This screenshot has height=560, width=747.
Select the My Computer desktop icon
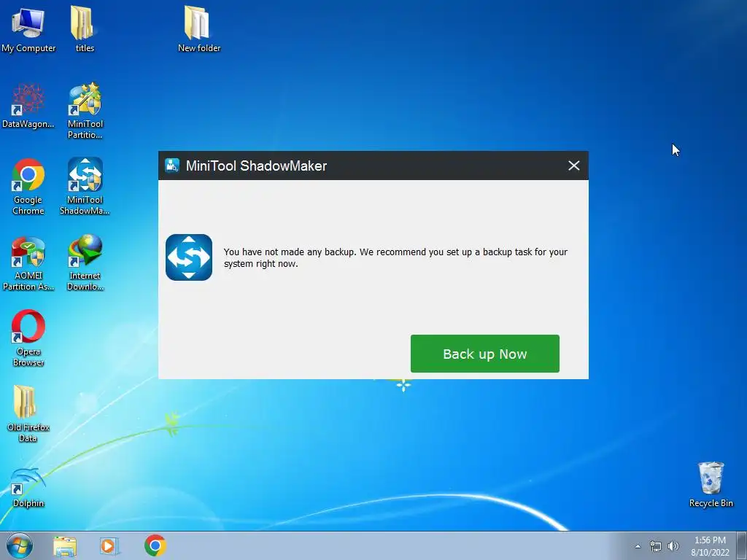[x=28, y=30]
